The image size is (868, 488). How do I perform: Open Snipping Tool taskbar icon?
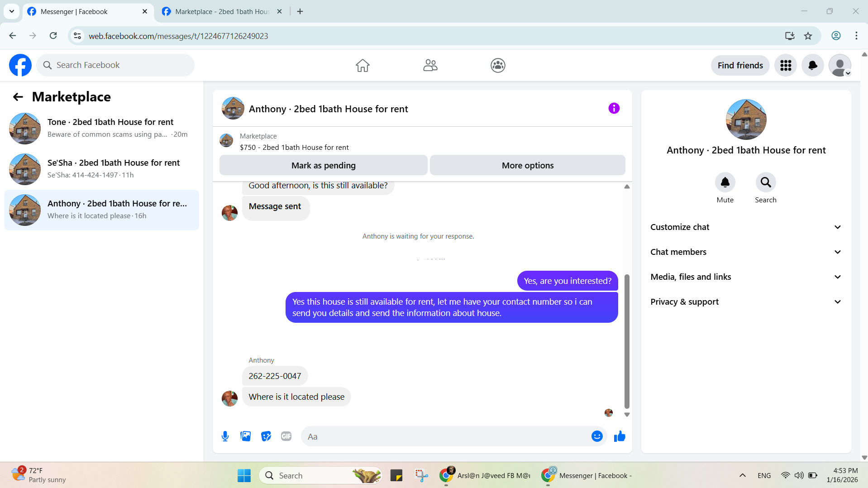pyautogui.click(x=421, y=475)
